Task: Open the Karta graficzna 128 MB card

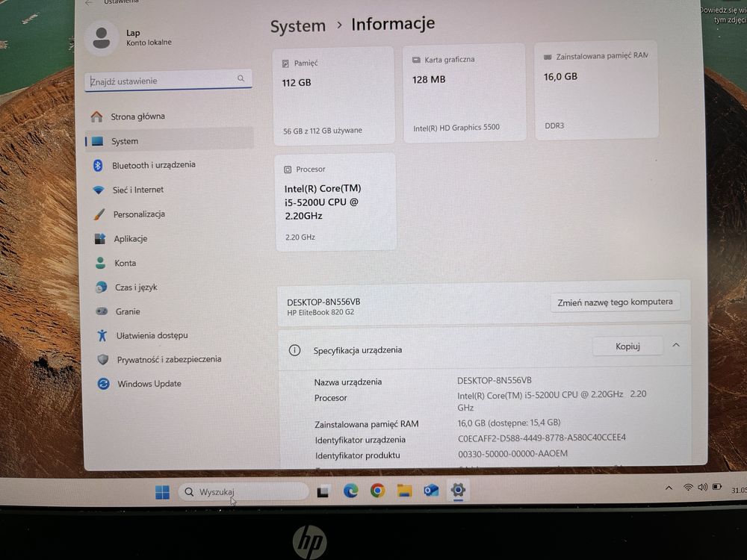Action: (465, 93)
